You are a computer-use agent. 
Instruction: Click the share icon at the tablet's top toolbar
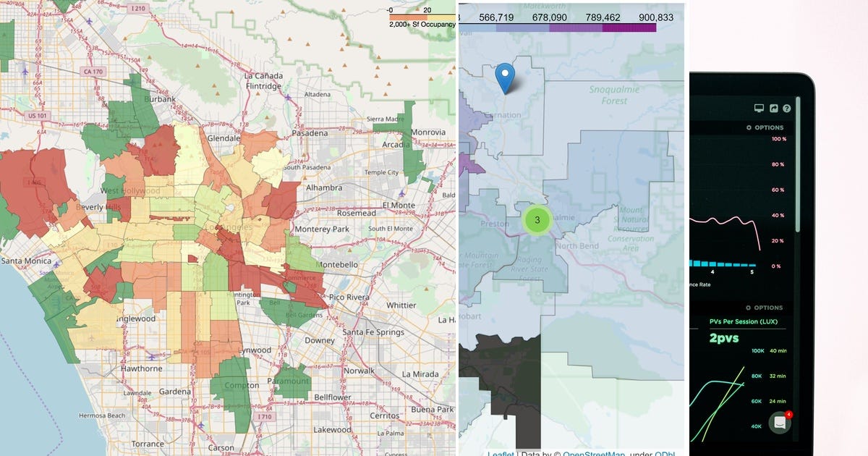(x=773, y=108)
